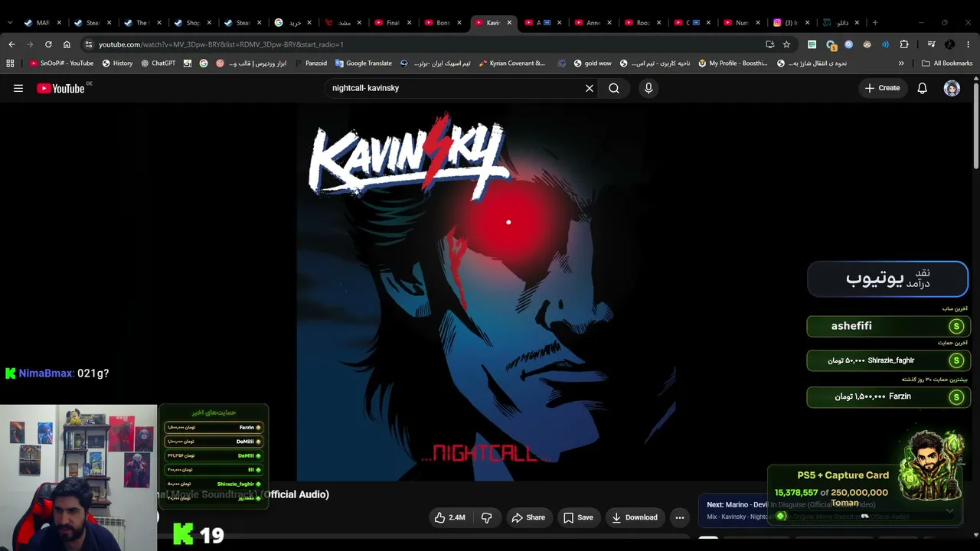Switch to the Num YouTube tab
980x551 pixels.
coord(741,23)
